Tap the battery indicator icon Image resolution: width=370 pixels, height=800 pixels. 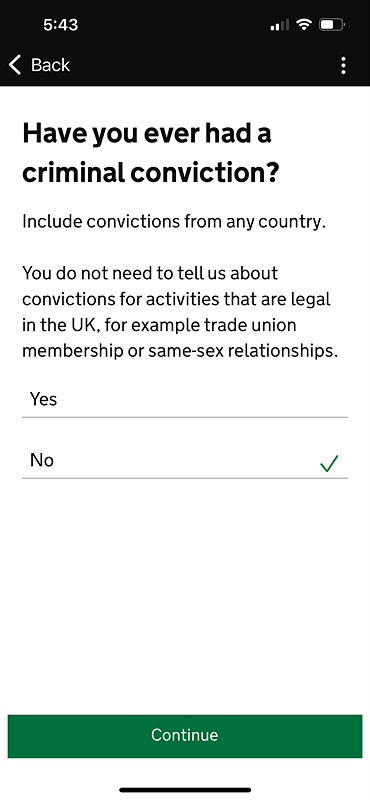(332, 24)
